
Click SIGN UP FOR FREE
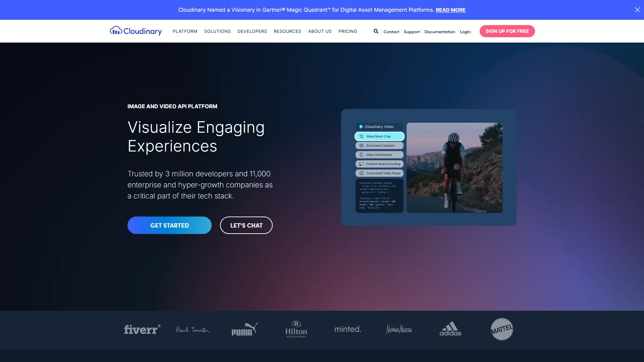[507, 31]
